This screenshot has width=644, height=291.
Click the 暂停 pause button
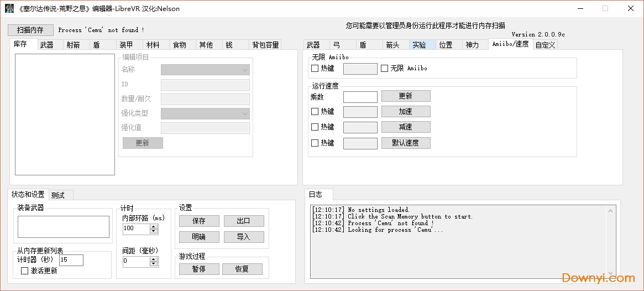coord(199,269)
